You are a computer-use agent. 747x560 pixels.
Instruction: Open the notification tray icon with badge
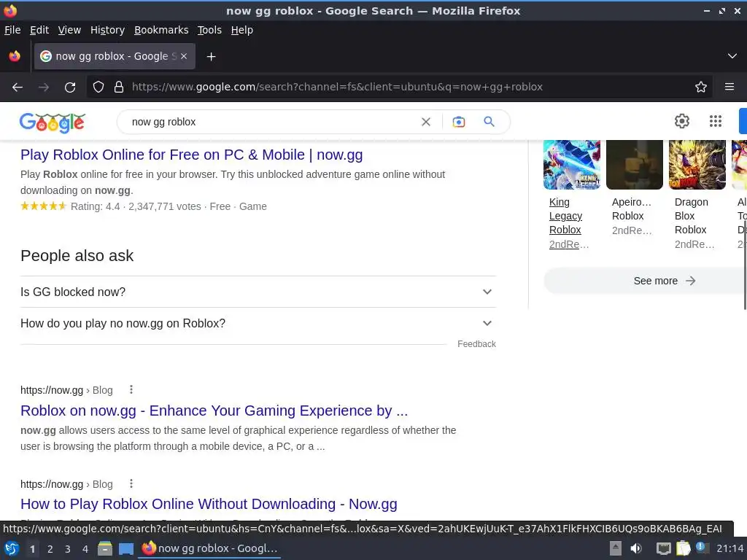point(701,548)
